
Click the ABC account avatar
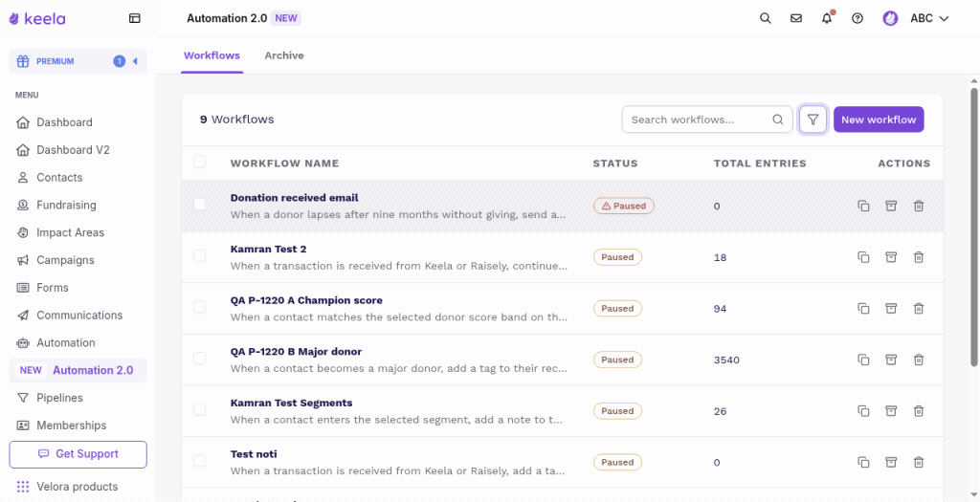click(890, 18)
